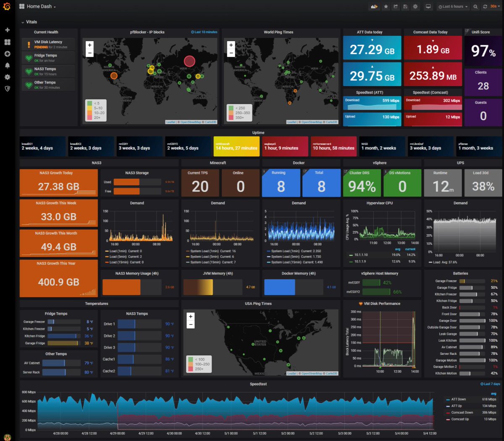This screenshot has width=504, height=441.
Task: Share the dashboard using the share icon
Action: point(396,6)
